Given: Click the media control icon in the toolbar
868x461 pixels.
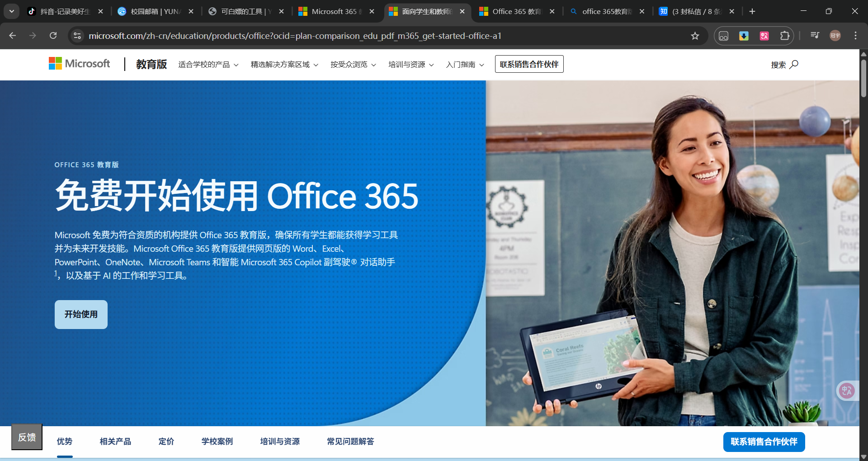Looking at the screenshot, I should pos(815,36).
